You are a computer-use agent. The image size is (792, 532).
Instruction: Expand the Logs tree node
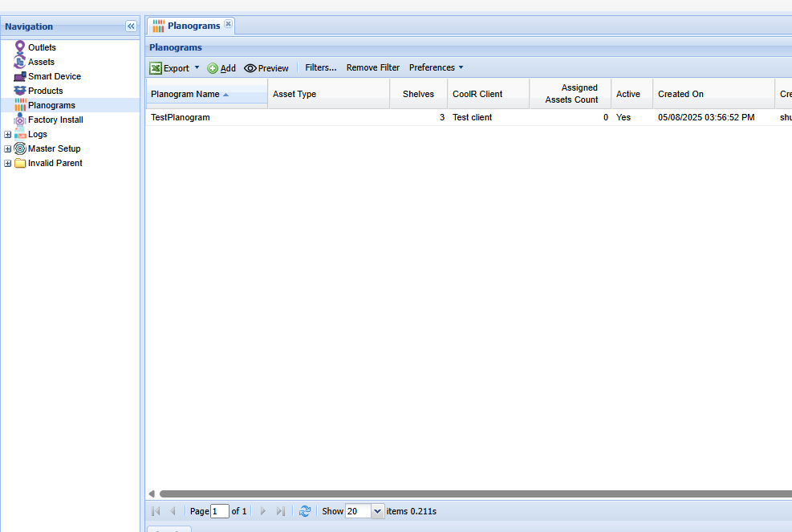[x=8, y=135]
